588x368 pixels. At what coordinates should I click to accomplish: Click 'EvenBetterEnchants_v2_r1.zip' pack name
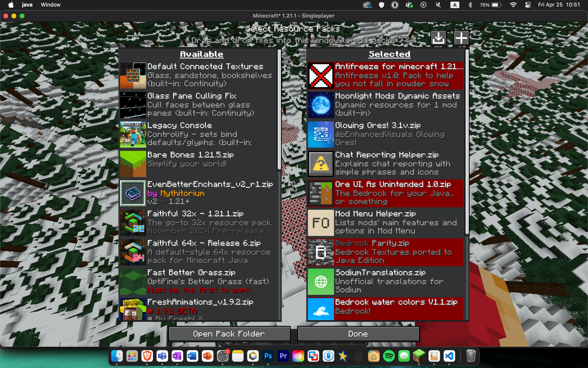point(210,184)
